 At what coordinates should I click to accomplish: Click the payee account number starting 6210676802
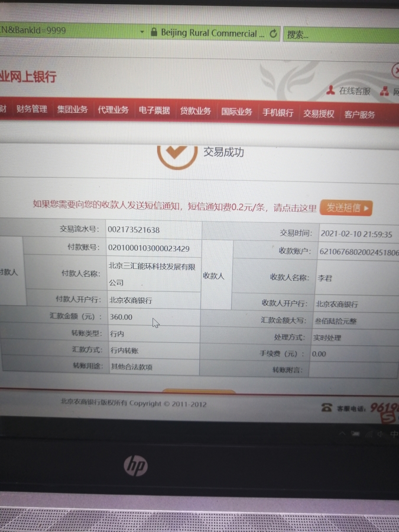359,252
